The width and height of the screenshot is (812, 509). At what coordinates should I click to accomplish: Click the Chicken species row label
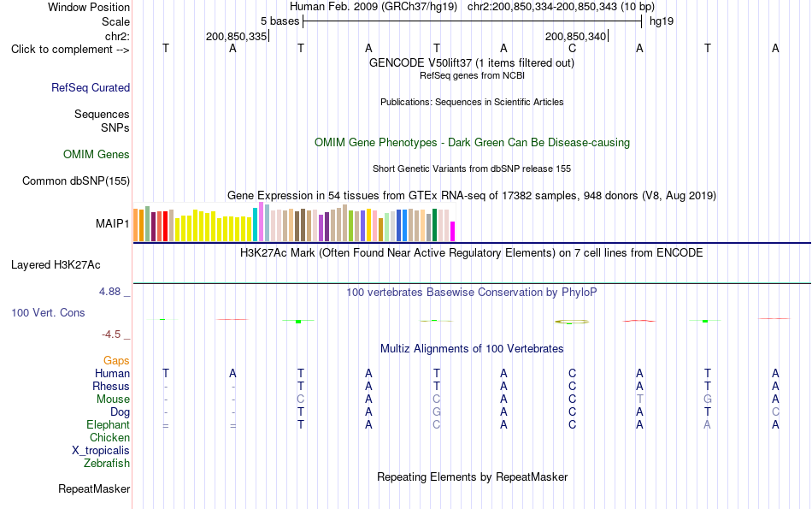[x=109, y=437]
